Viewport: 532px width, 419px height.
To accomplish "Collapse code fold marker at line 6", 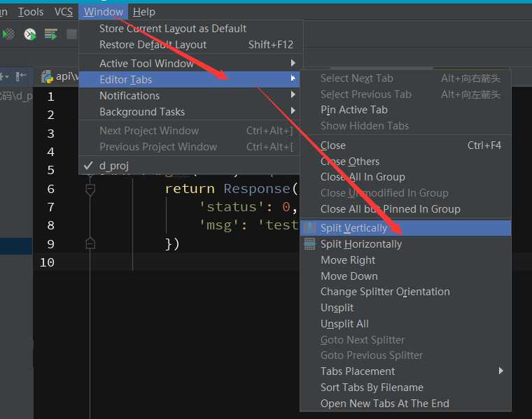I will [x=90, y=189].
